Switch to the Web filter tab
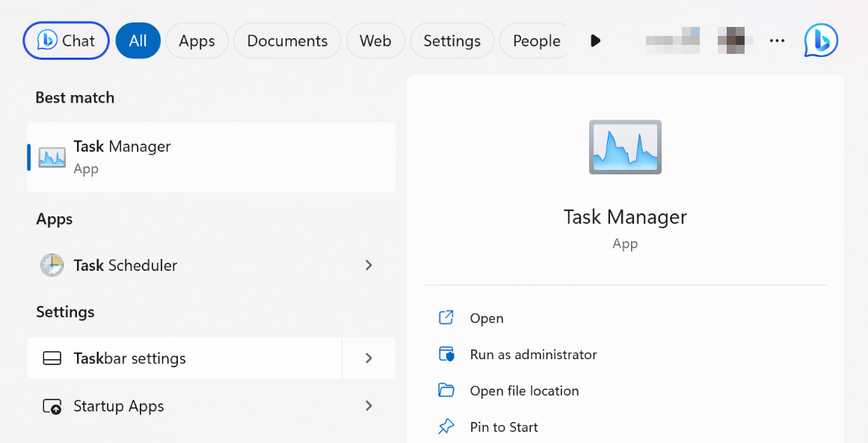This screenshot has width=868, height=443. tap(375, 40)
